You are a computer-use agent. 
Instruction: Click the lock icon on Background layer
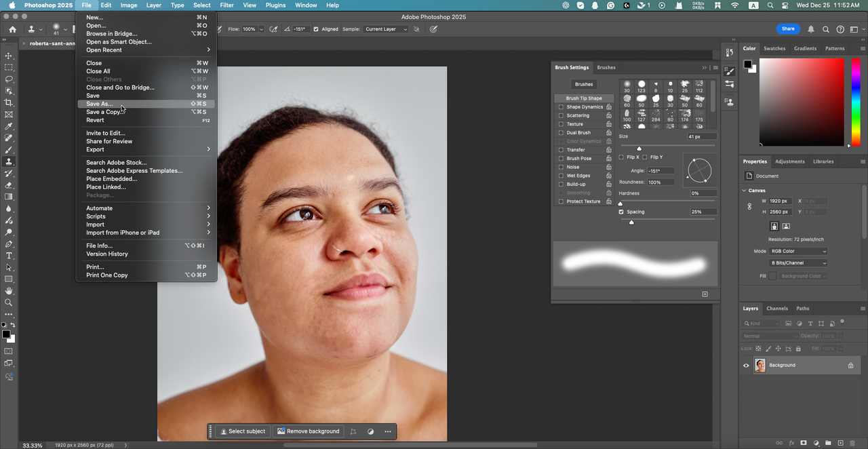click(850, 365)
